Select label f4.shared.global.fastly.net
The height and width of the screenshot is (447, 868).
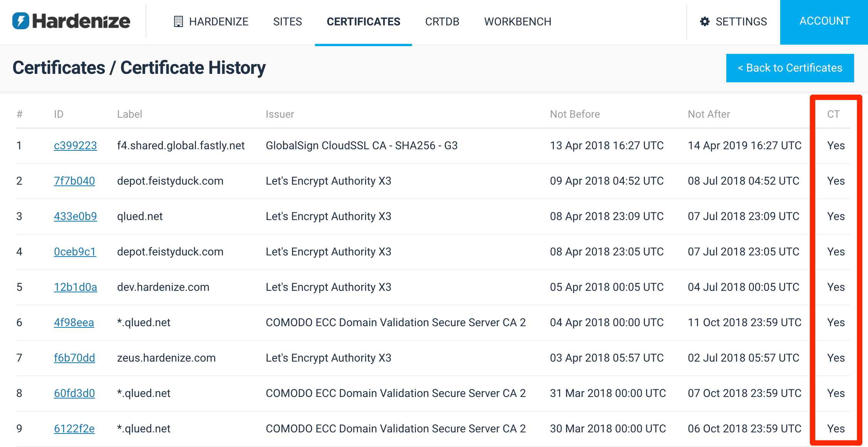(x=181, y=145)
